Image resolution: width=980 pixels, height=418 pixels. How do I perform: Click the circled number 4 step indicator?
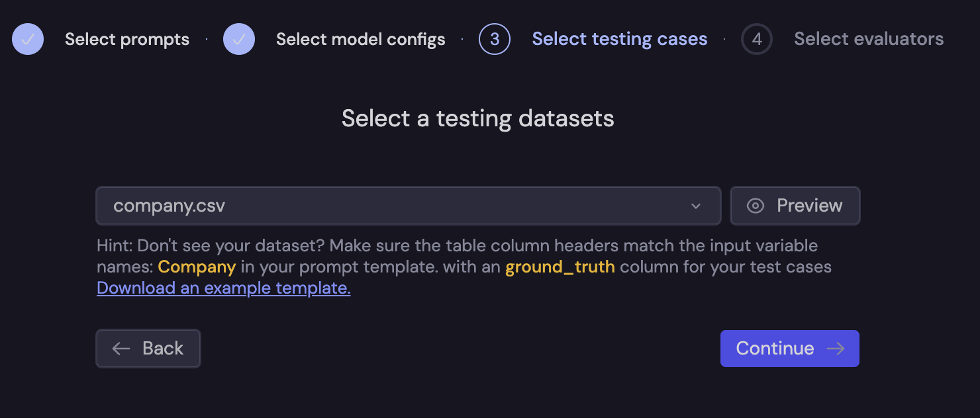[757, 39]
